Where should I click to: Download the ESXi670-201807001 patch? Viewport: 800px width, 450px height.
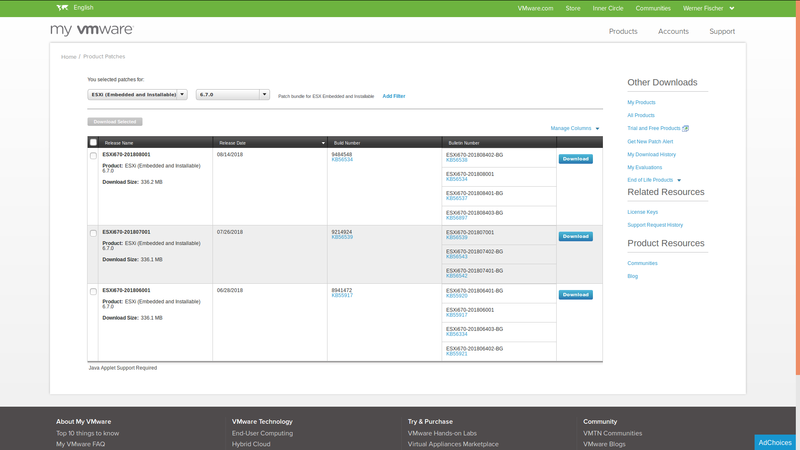click(x=576, y=237)
